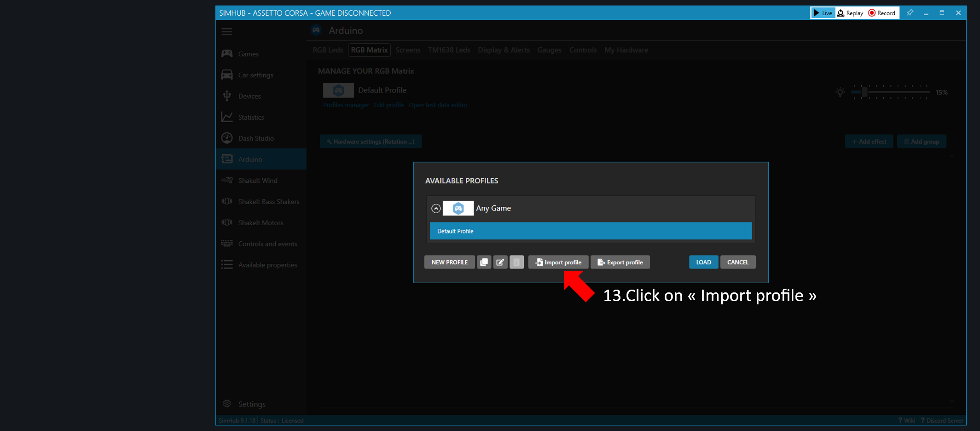Click the duplicate profile icon

484,262
